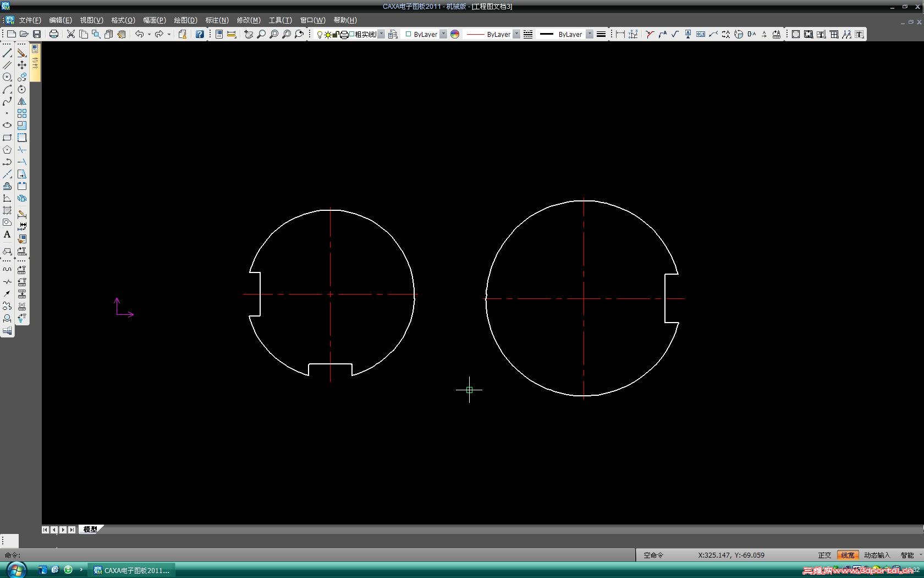Select the Text tool letter A
Screen dimensions: 924x578
coord(7,235)
